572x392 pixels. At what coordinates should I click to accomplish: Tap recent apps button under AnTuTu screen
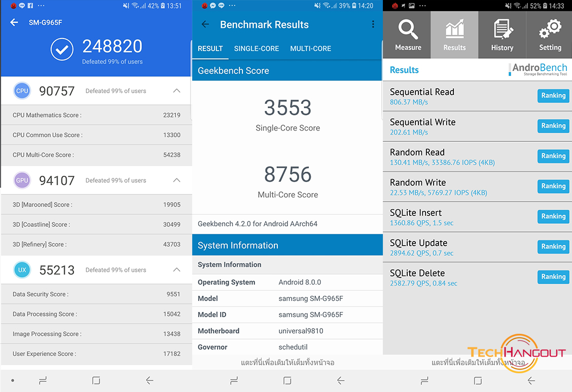coord(43,381)
